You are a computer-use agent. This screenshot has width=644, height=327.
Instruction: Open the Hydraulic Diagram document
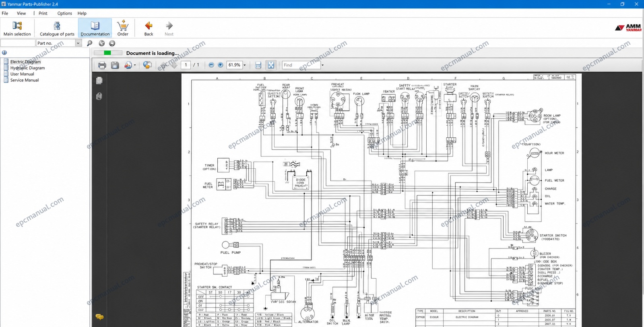coord(27,68)
